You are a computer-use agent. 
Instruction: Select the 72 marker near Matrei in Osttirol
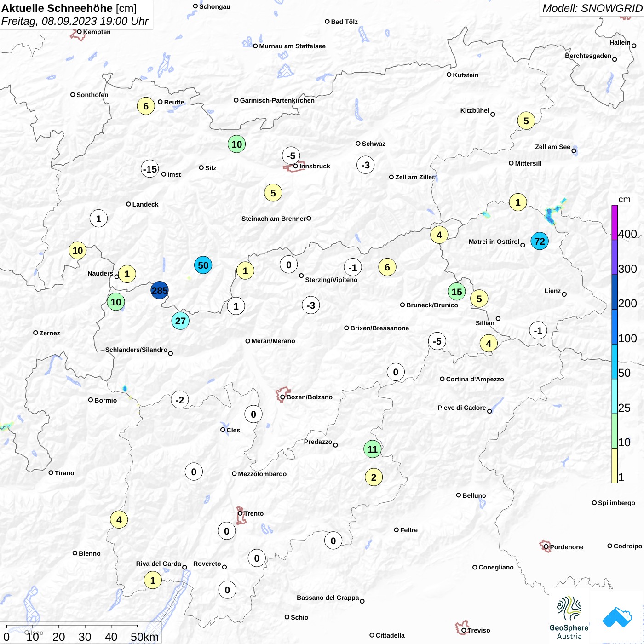point(540,241)
